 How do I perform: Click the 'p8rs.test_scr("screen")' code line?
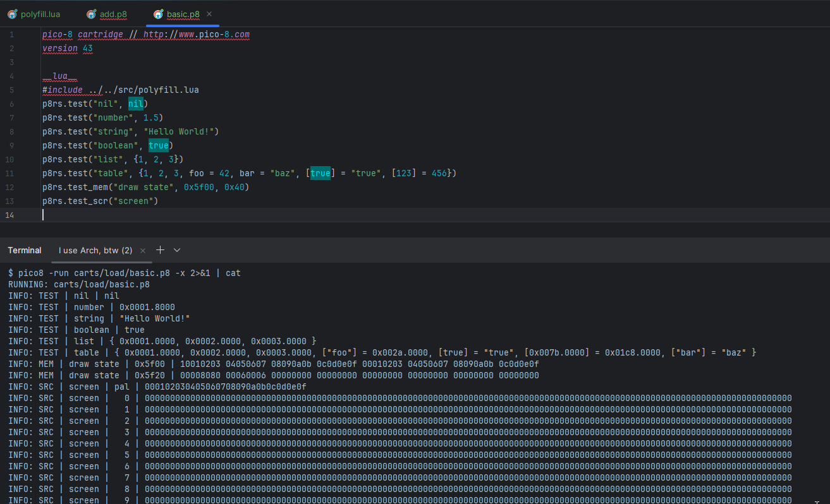pyautogui.click(x=101, y=201)
